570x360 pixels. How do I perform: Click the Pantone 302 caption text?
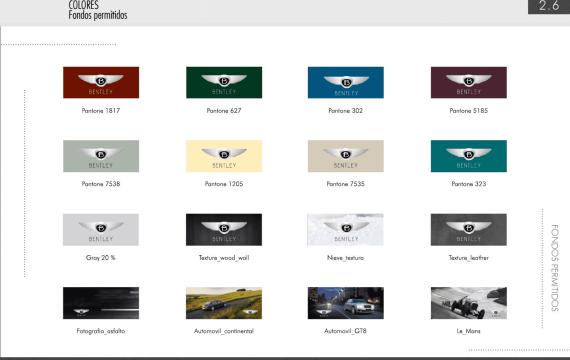(x=346, y=111)
